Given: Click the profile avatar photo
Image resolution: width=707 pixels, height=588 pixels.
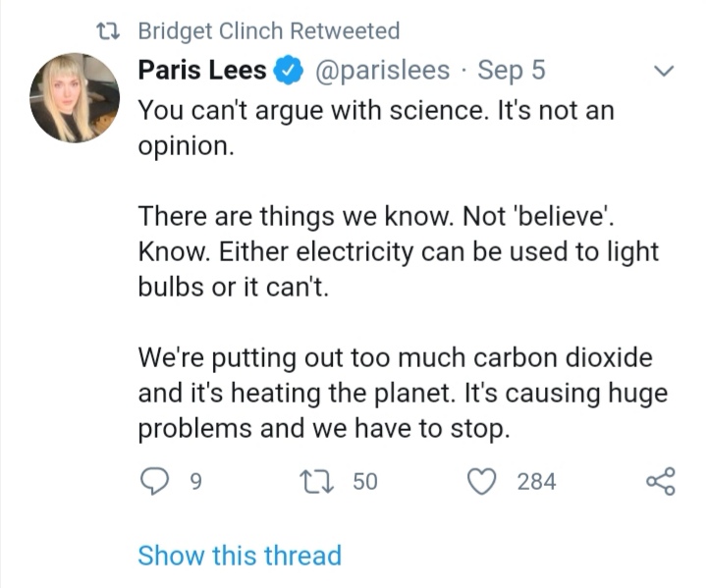Looking at the screenshot, I should [75, 98].
